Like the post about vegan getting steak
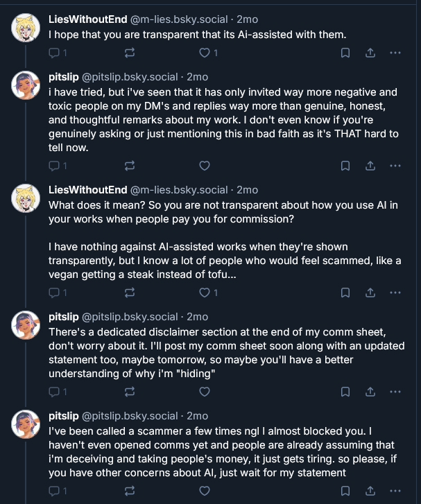 click(x=205, y=293)
